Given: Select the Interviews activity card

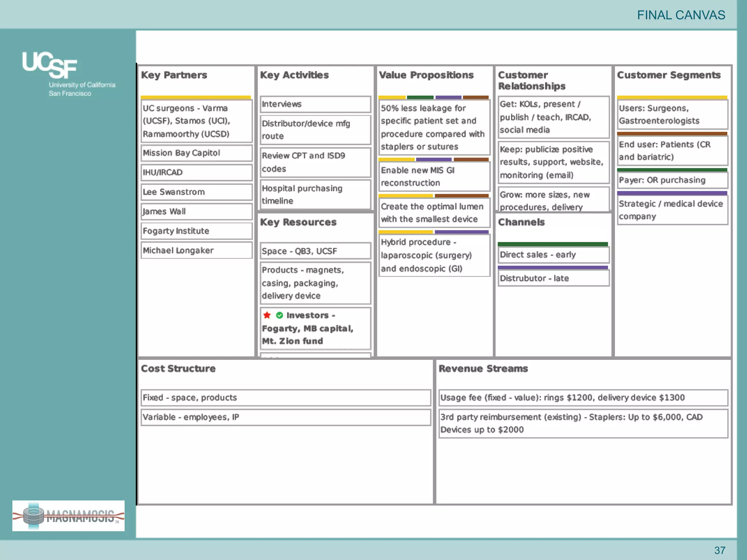Looking at the screenshot, I should click(315, 104).
